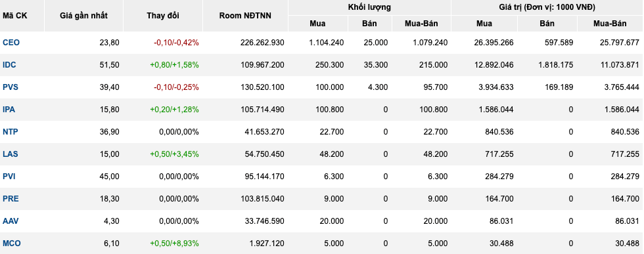The image size is (644, 254).
Task: Click the Khối lượng group header
Action: pos(369,7)
